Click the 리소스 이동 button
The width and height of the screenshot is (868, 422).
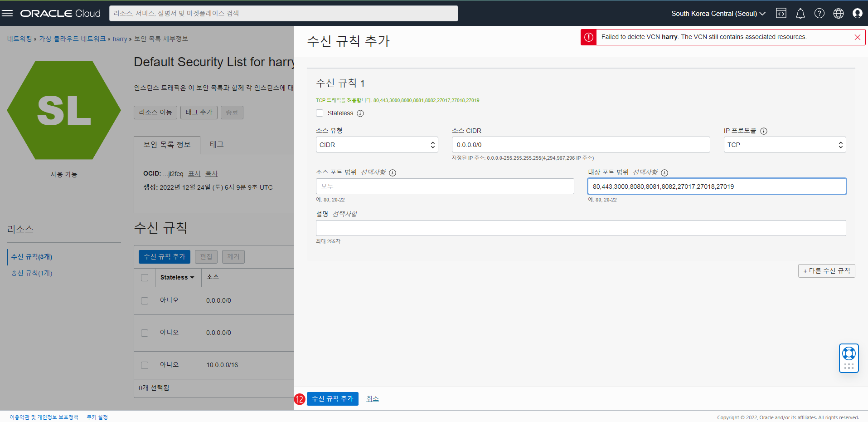point(155,113)
